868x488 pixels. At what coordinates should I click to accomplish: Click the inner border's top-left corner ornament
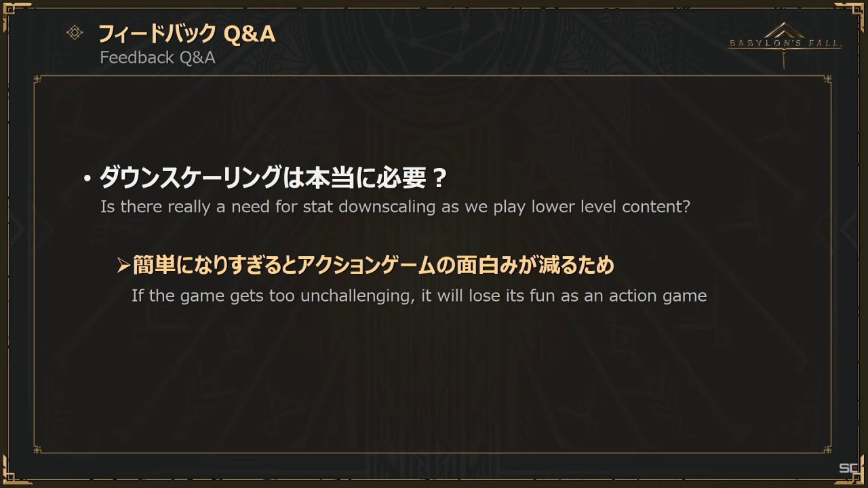[38, 80]
